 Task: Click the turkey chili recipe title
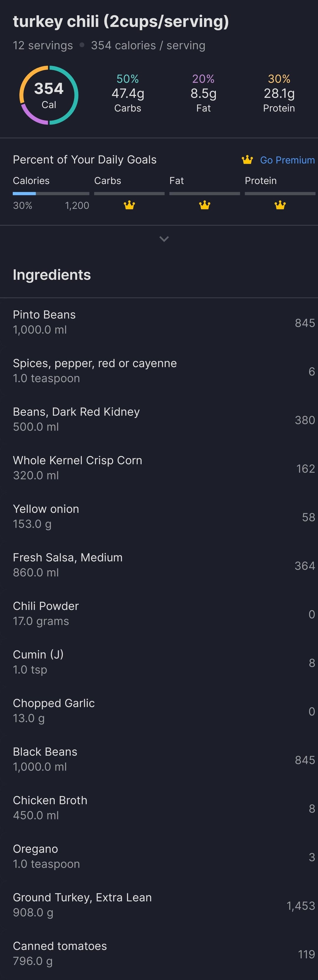[121, 22]
